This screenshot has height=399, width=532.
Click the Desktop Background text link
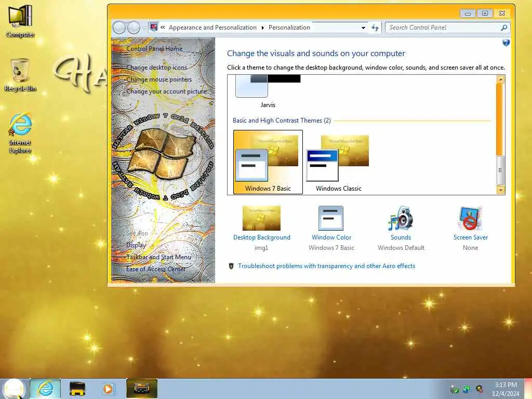tap(262, 237)
